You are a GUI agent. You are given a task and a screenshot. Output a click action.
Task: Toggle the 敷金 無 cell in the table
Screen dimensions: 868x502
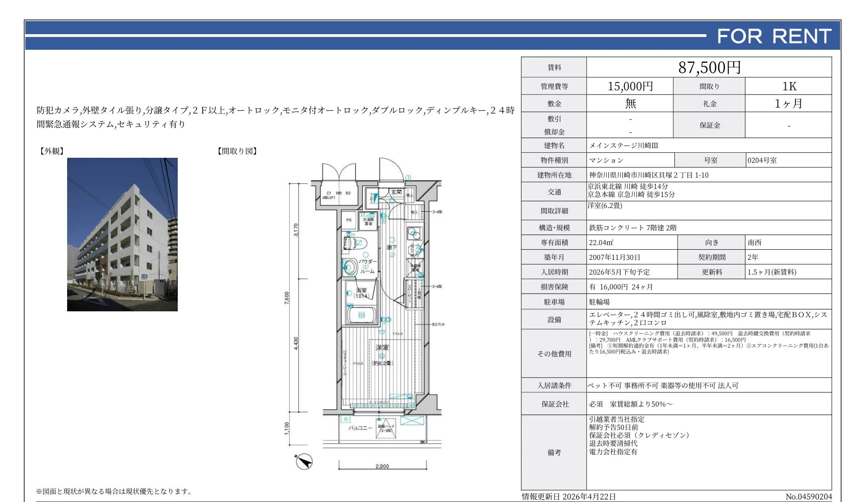tap(631, 103)
